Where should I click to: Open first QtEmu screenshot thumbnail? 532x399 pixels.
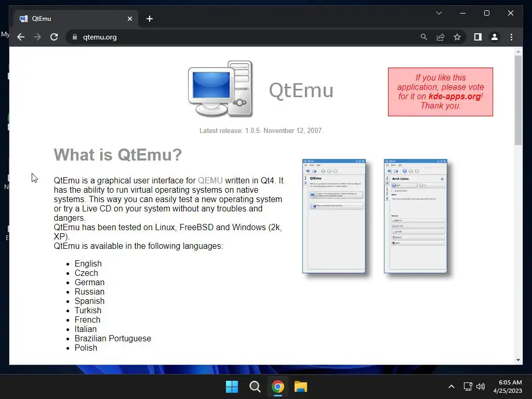[334, 216]
